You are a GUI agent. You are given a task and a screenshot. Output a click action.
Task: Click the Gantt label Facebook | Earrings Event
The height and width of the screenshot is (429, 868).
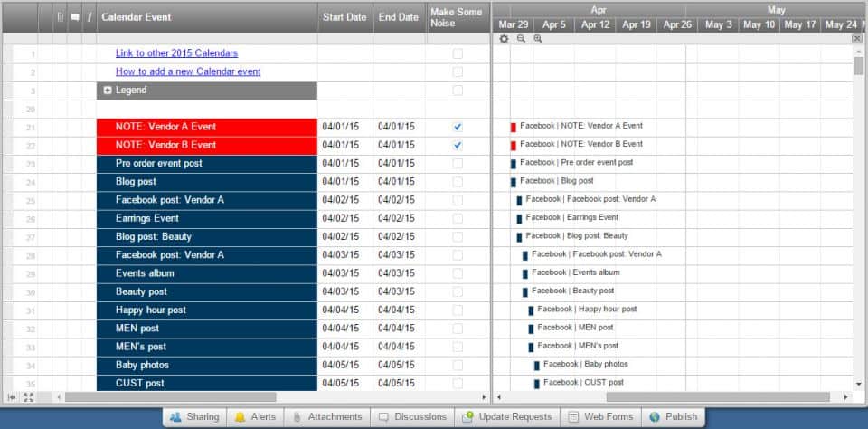571,218
